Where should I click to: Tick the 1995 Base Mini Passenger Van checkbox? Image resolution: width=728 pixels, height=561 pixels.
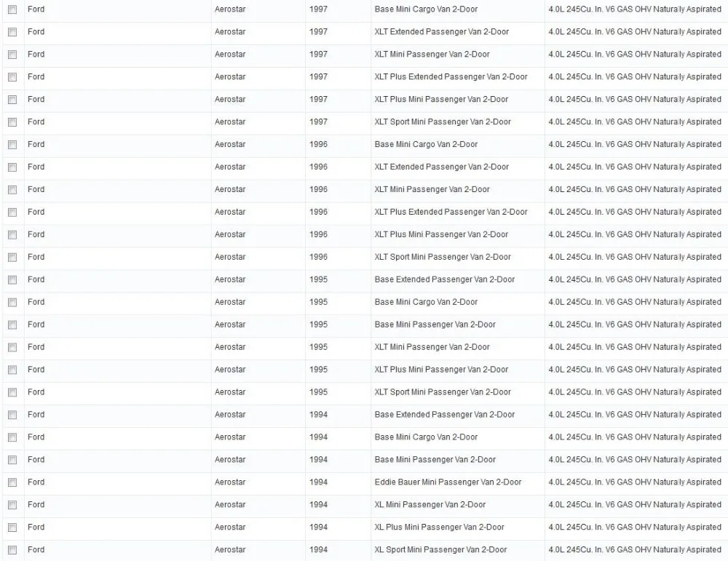pos(12,325)
